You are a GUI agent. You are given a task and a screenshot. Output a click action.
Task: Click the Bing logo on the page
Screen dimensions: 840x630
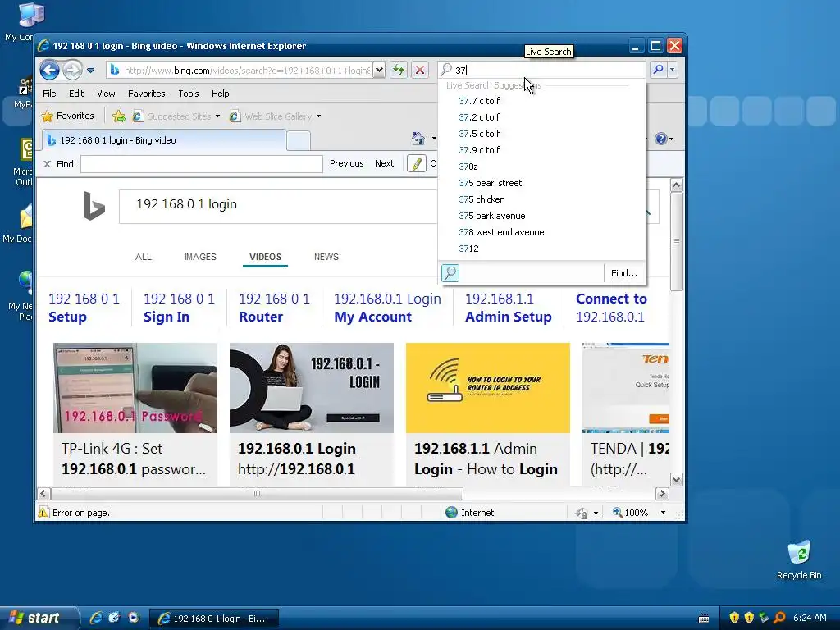tap(94, 207)
